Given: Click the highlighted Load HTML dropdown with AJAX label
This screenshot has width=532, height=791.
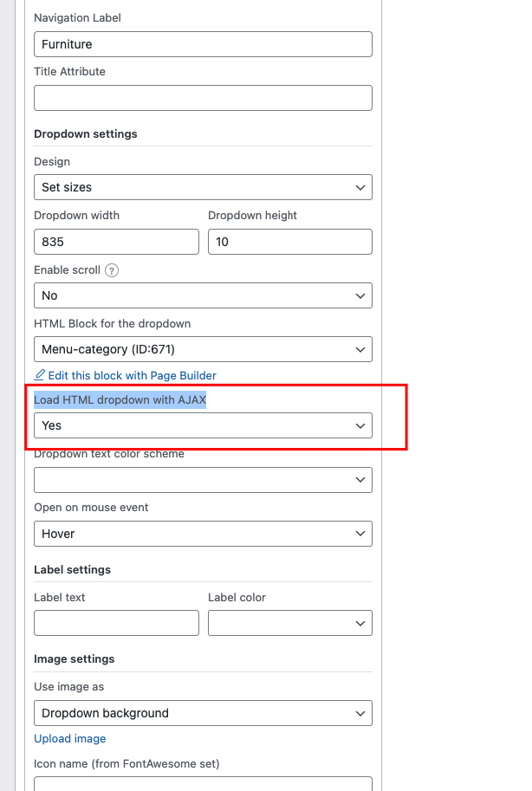Looking at the screenshot, I should click(120, 400).
